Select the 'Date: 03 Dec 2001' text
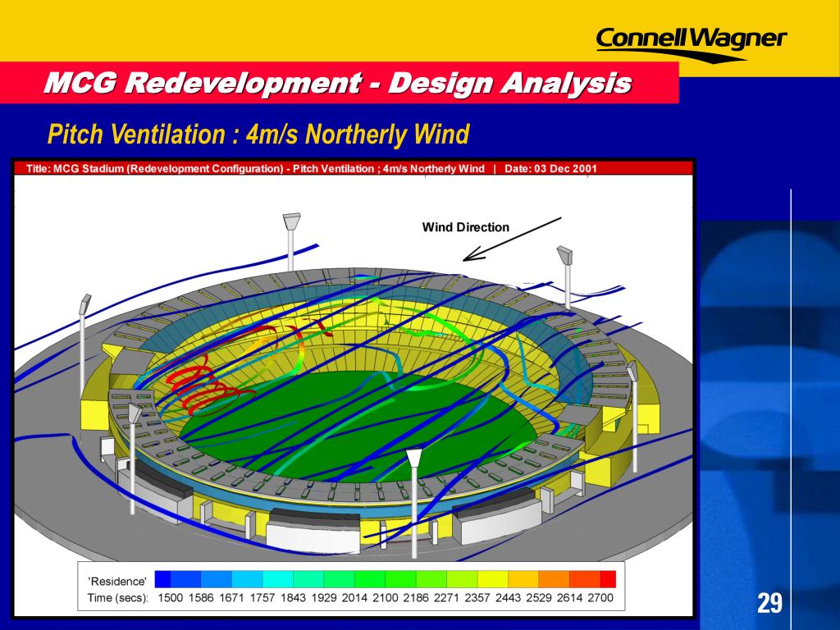Screen dimensions: 840x630 [x=550, y=168]
